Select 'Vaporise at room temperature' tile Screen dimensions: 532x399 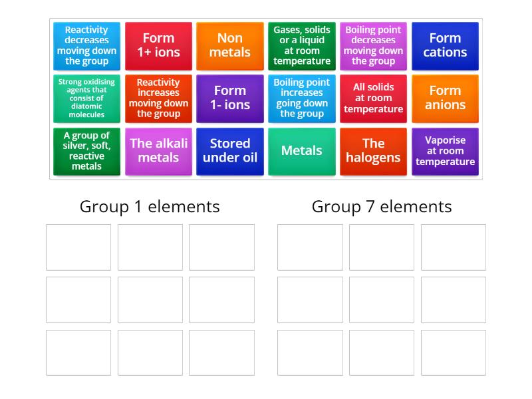pos(445,151)
